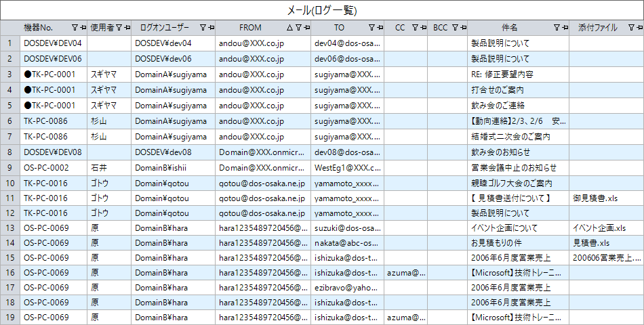Click ascending sort triangle in FROM header

pyautogui.click(x=289, y=28)
